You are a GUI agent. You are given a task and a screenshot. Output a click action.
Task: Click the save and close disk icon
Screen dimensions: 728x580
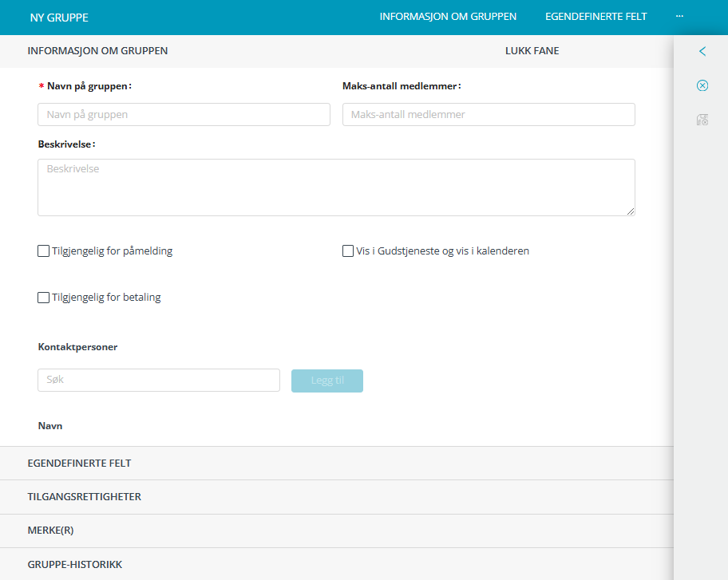pos(702,120)
